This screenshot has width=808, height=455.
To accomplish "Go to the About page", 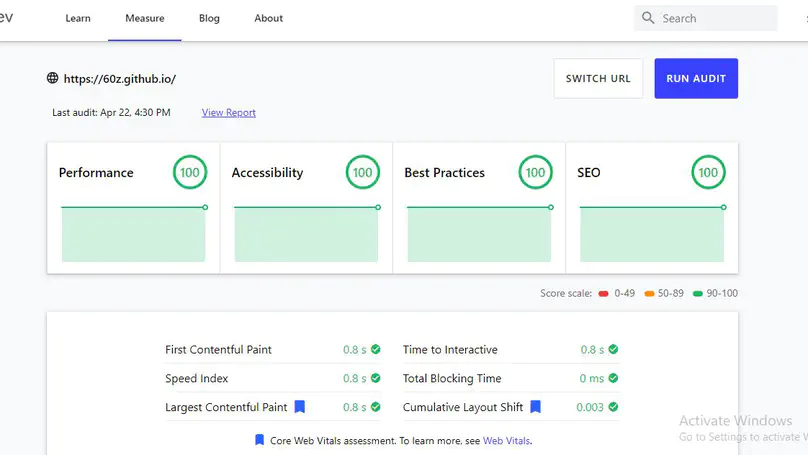I will pos(268,19).
